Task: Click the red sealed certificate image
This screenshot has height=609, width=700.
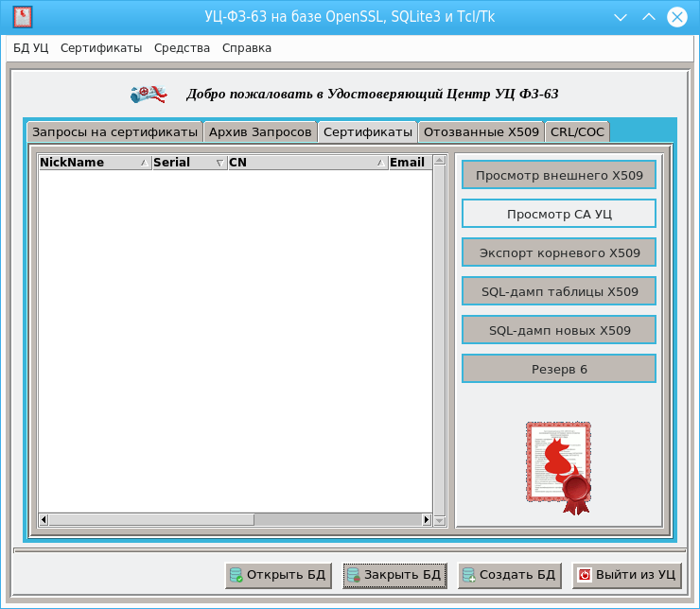Action: click(559, 467)
